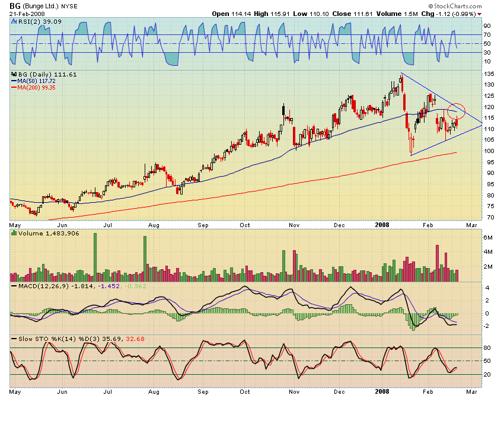Viewport: 504px width, 440px height.
Task: Click the 85 price axis label
Action: tap(490, 184)
